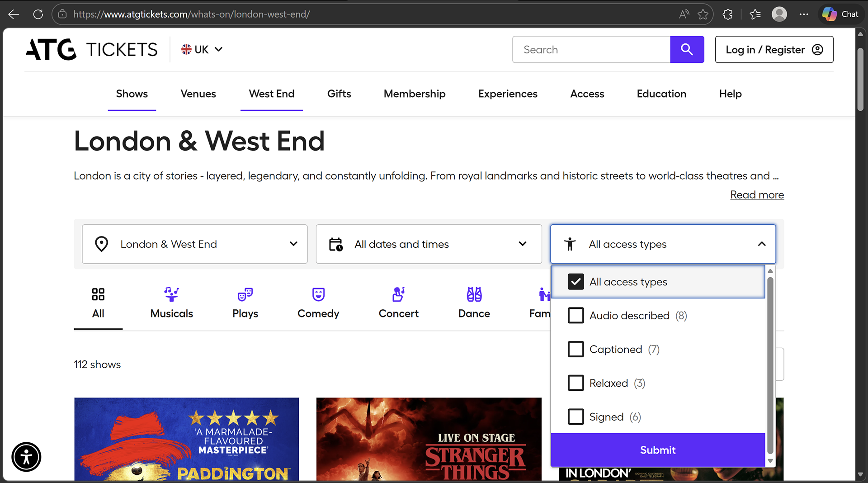
Task: Open All dates and times dropdown
Action: 429,244
